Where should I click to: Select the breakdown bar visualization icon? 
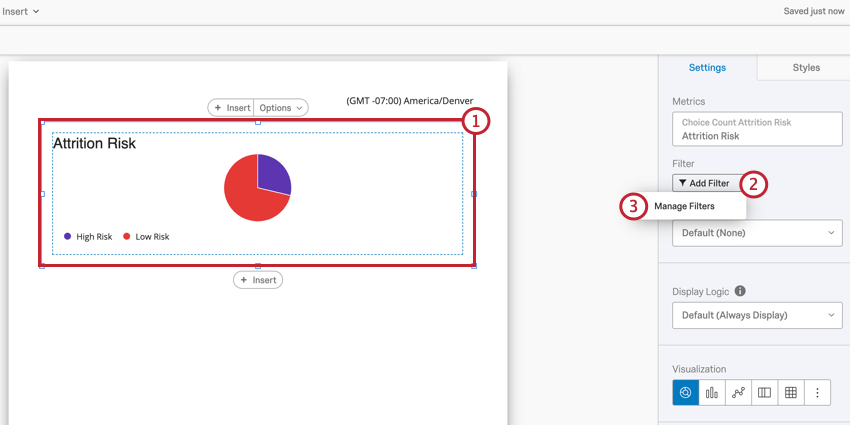(764, 392)
